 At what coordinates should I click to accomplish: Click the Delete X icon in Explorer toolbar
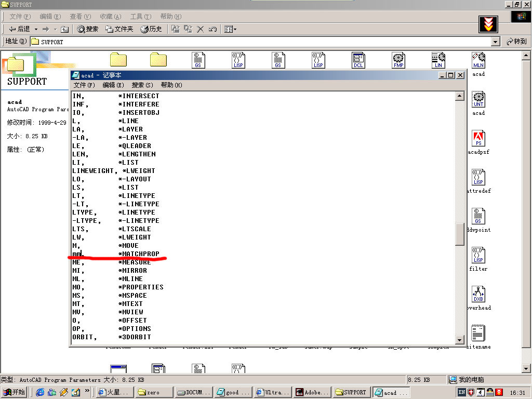pos(201,29)
